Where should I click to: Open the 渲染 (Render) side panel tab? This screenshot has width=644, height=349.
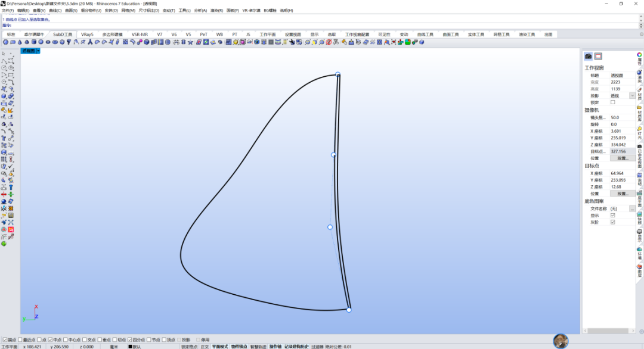tap(639, 77)
